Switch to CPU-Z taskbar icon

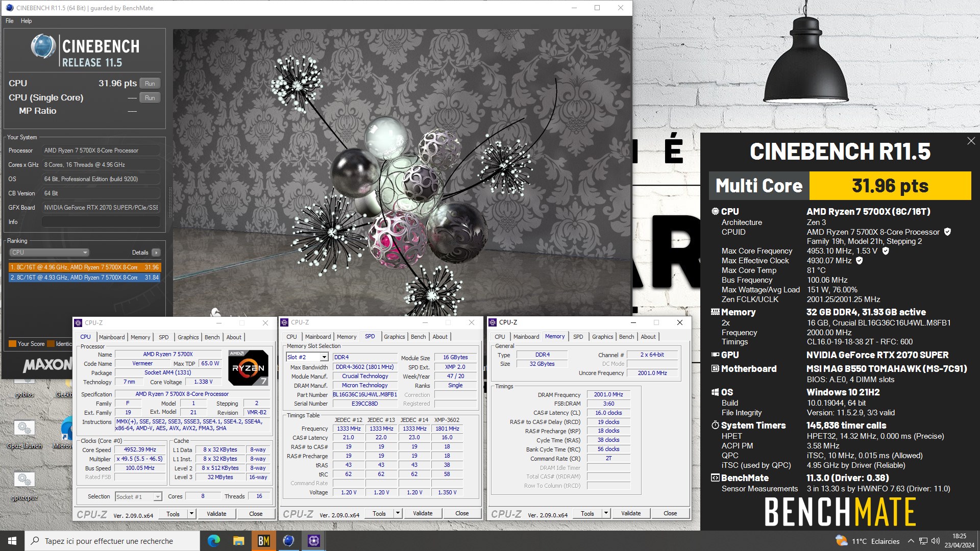pyautogui.click(x=314, y=541)
